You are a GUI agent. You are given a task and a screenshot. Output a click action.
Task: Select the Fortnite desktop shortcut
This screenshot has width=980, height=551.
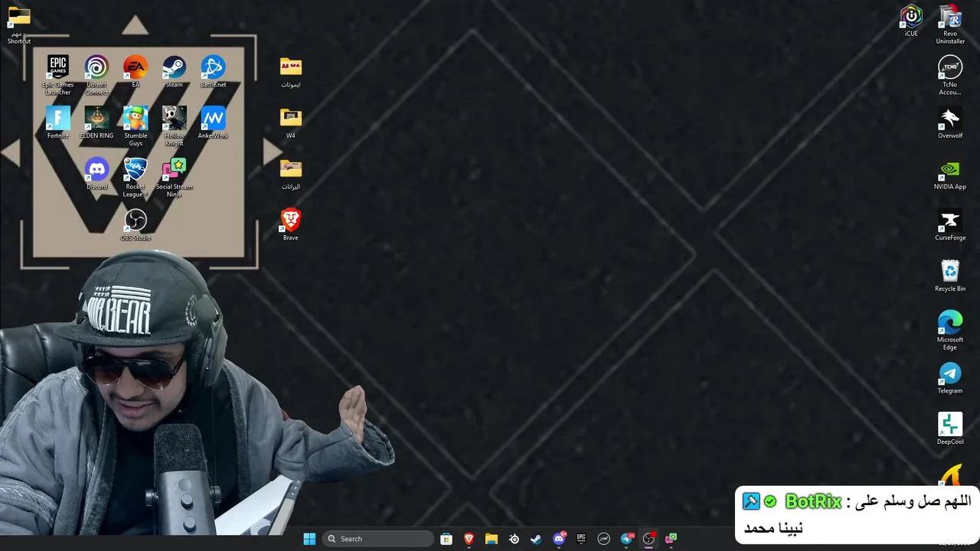click(57, 122)
